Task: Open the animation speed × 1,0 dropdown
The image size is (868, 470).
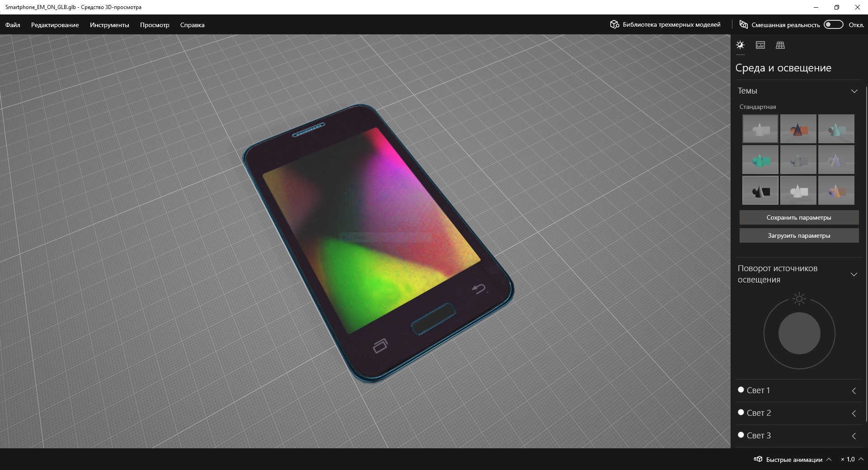Action: pos(852,460)
